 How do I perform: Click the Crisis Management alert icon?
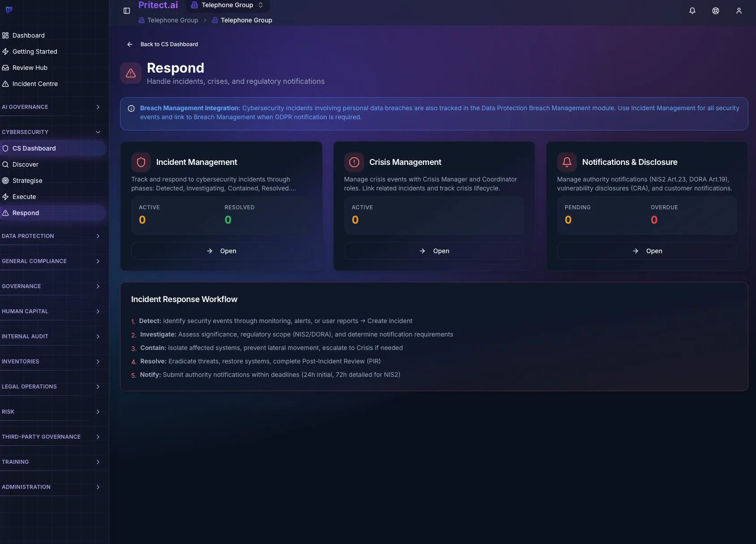coord(354,162)
